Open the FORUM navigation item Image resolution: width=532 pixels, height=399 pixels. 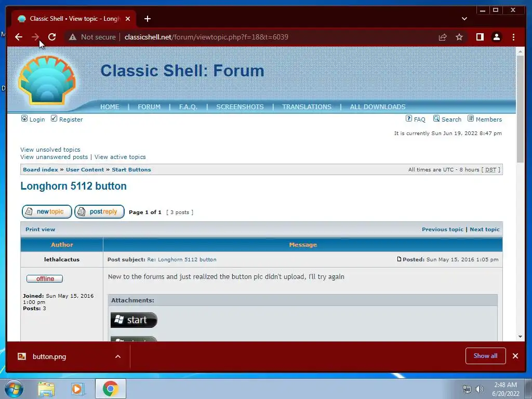click(149, 107)
